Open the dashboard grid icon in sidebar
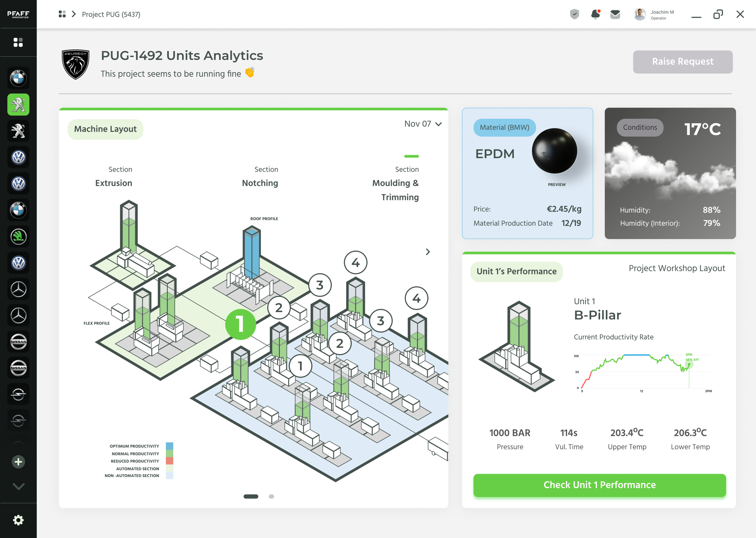Image resolution: width=756 pixels, height=538 pixels. click(18, 42)
